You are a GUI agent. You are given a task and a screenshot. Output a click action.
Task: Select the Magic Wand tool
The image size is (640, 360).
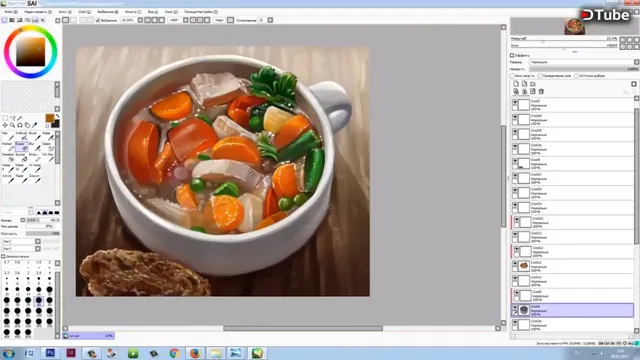[20, 118]
